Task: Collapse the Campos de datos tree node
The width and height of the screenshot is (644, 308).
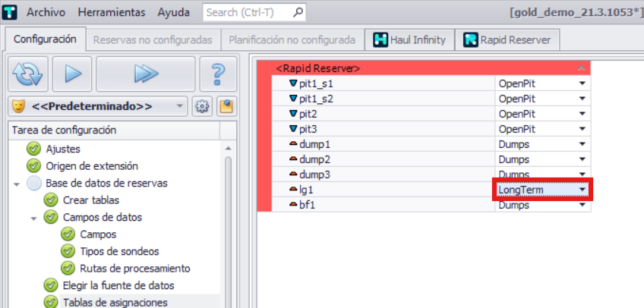Action: [34, 218]
